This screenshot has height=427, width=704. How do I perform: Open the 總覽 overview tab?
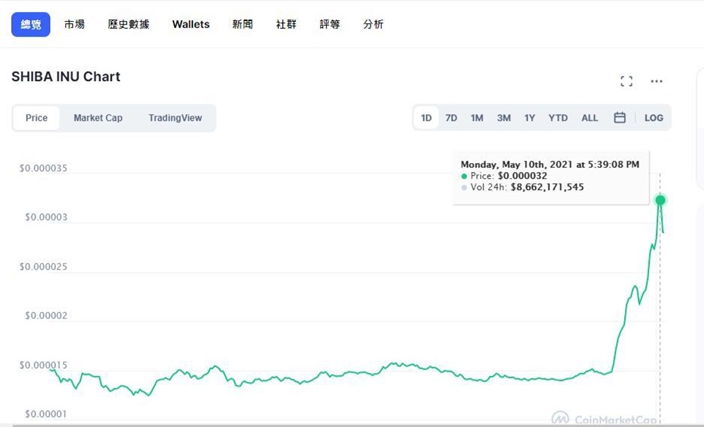click(x=31, y=24)
